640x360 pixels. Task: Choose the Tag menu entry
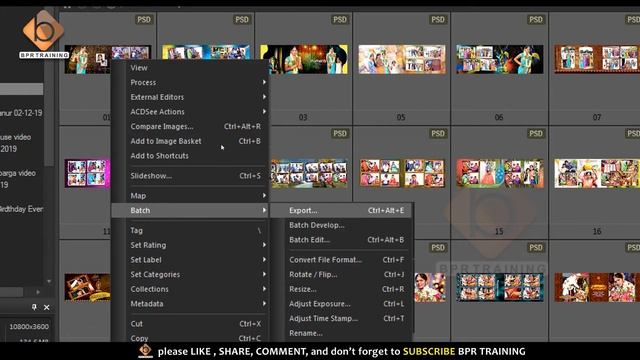click(x=190, y=231)
